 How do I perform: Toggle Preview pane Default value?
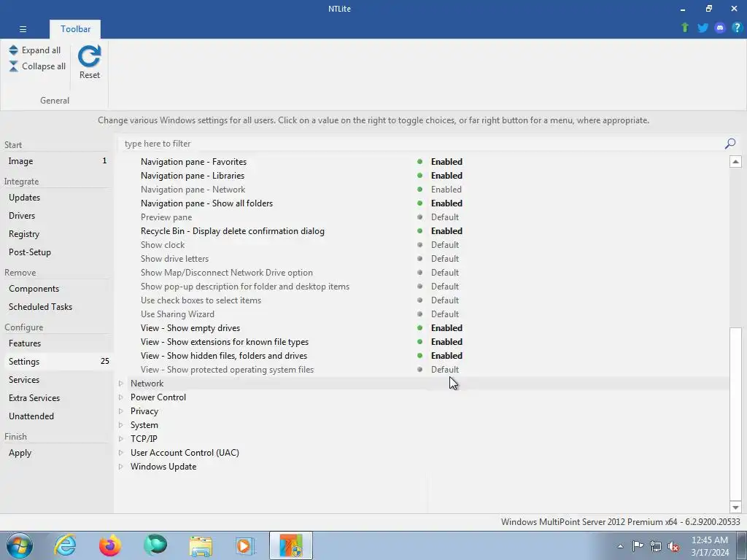point(445,217)
